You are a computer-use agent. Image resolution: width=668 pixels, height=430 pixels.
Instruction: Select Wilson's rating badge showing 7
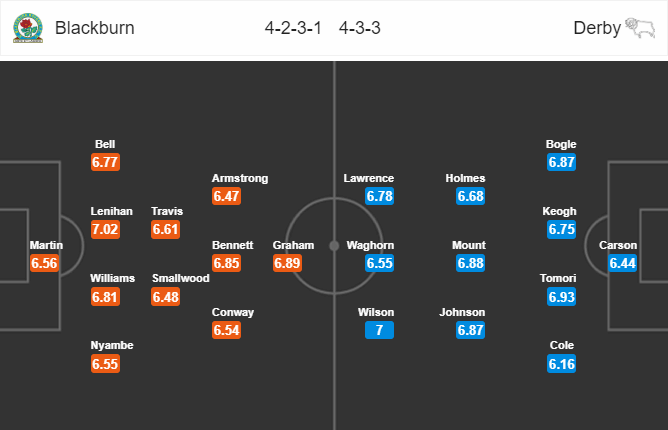(379, 330)
